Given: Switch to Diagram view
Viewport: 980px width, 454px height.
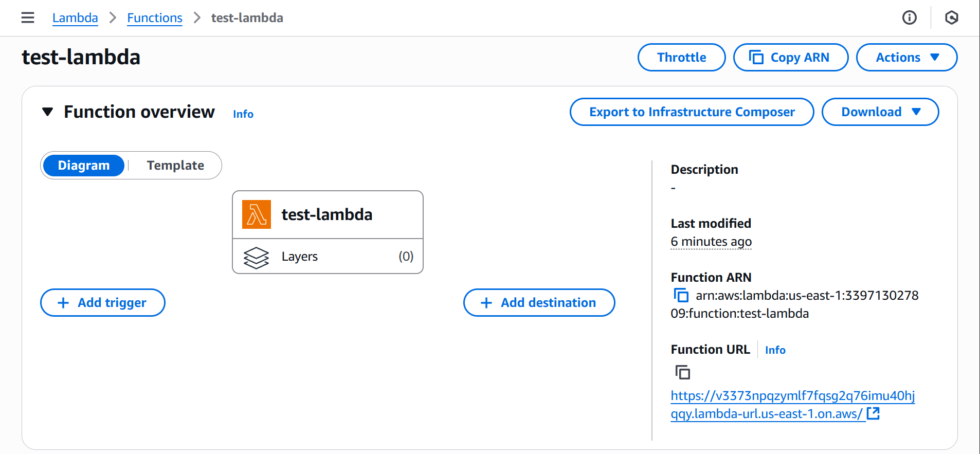Looking at the screenshot, I should 84,166.
